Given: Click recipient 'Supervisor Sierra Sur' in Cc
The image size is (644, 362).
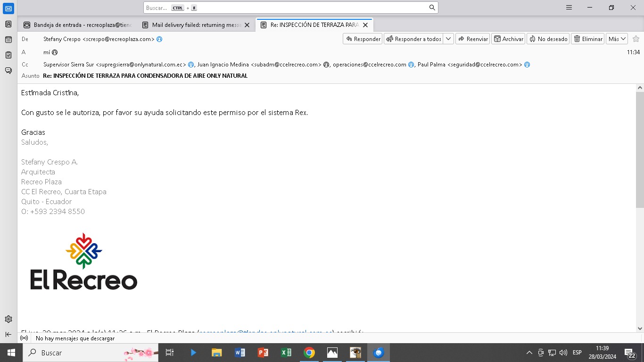Looking at the screenshot, I should [115, 65].
